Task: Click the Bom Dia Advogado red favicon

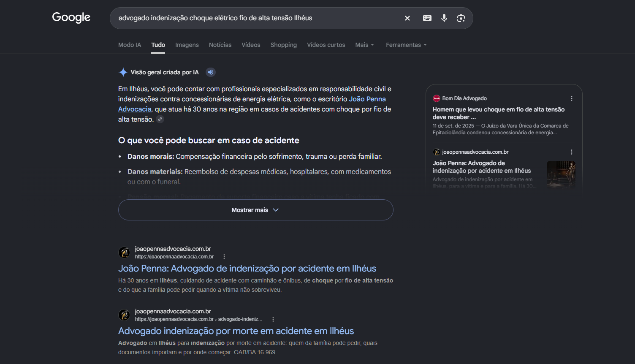Action: point(437,98)
